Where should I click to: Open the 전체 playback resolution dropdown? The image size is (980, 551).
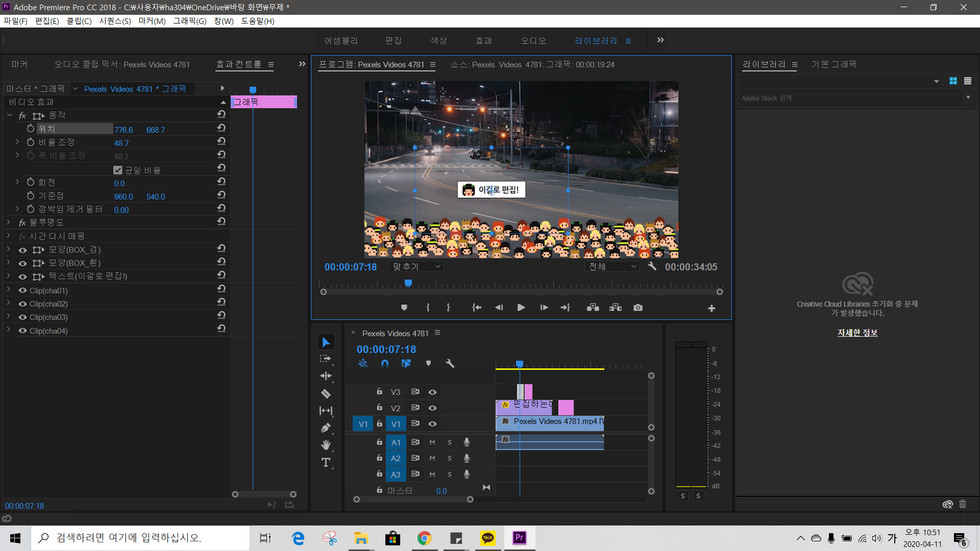coord(612,266)
